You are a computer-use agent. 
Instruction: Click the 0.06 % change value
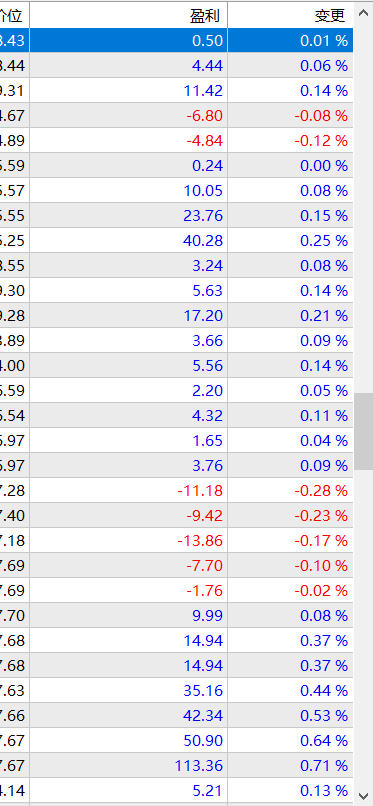[324, 66]
